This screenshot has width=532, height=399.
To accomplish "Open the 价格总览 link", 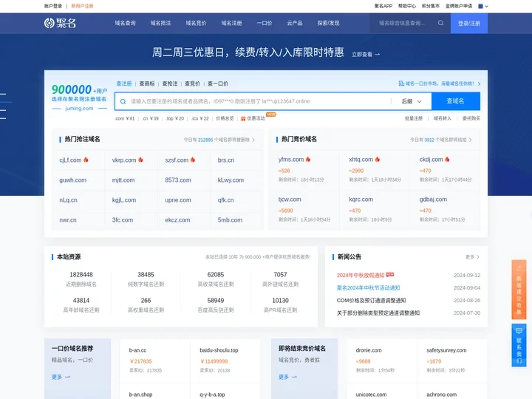I will coord(225,118).
